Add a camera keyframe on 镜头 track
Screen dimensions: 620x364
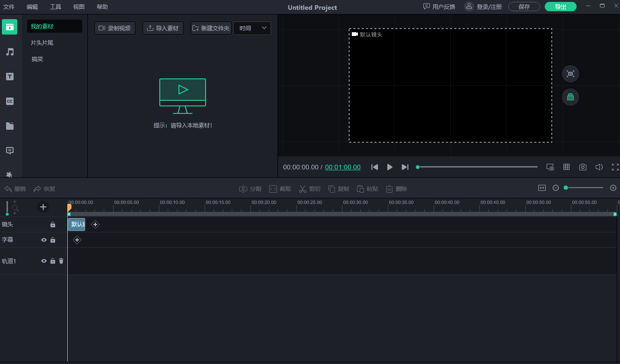tap(95, 224)
